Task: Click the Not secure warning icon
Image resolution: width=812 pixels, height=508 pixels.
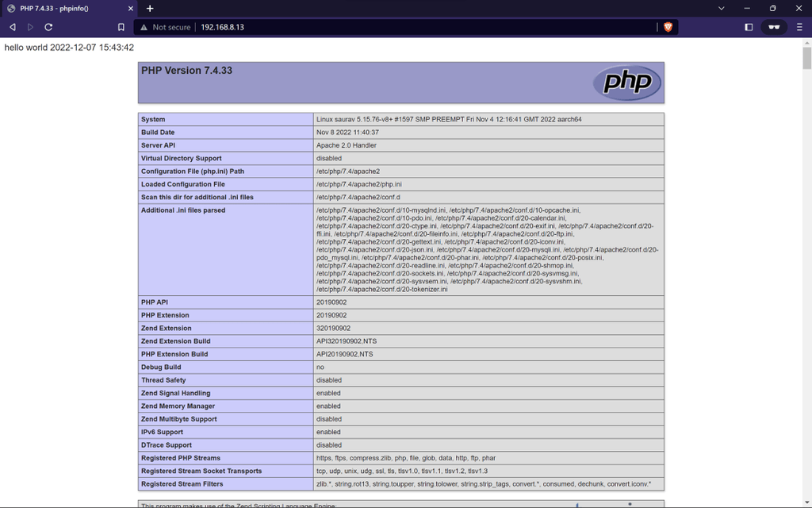Action: click(144, 27)
